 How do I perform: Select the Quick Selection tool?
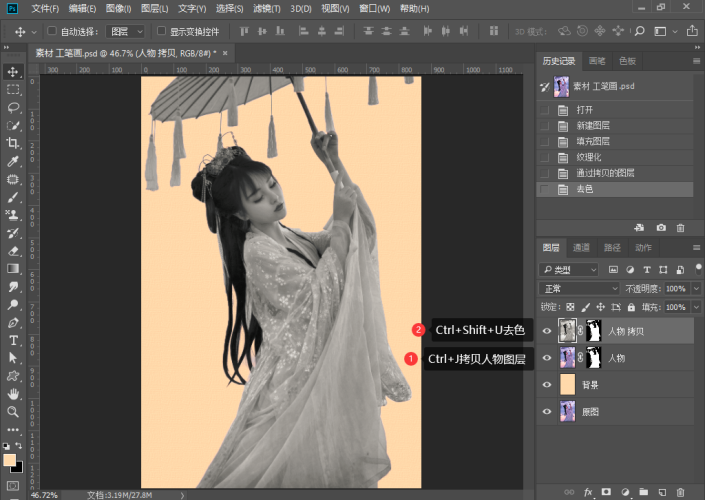point(13,125)
